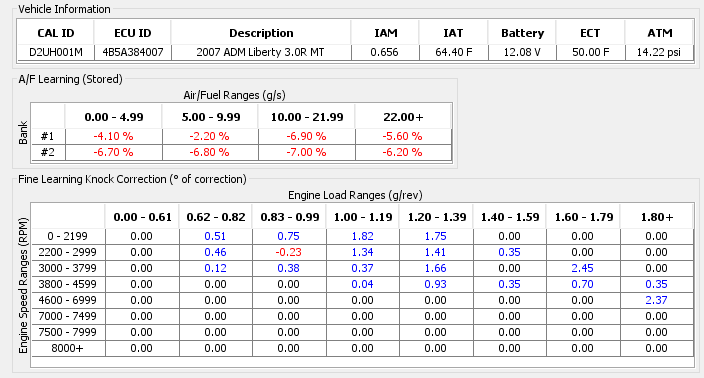This screenshot has height=378, width=704.
Task: Select knock correction cell 2.45
Action: (x=582, y=268)
